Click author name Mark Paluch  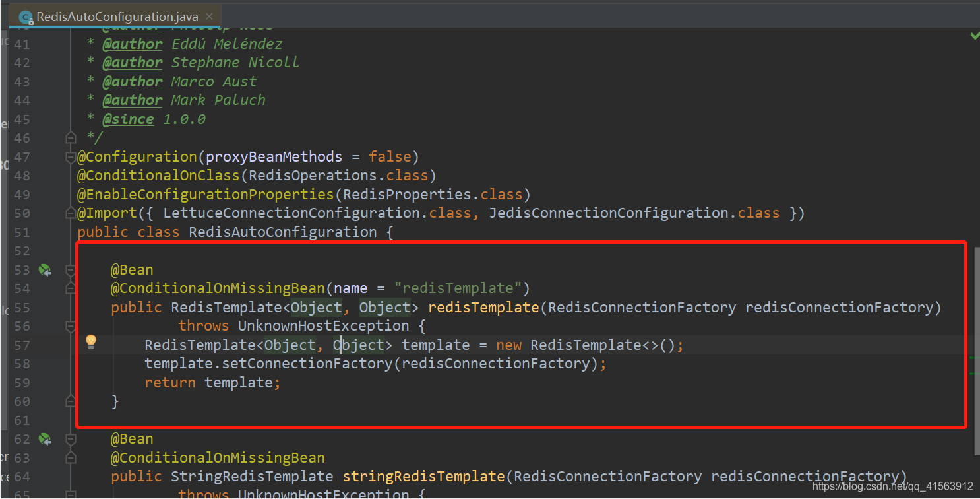click(218, 100)
